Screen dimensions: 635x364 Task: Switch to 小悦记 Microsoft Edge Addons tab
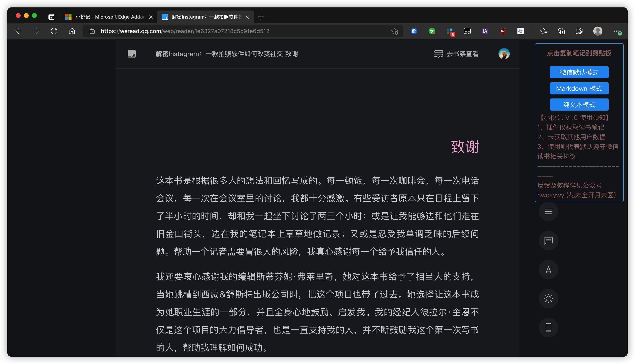(x=108, y=17)
